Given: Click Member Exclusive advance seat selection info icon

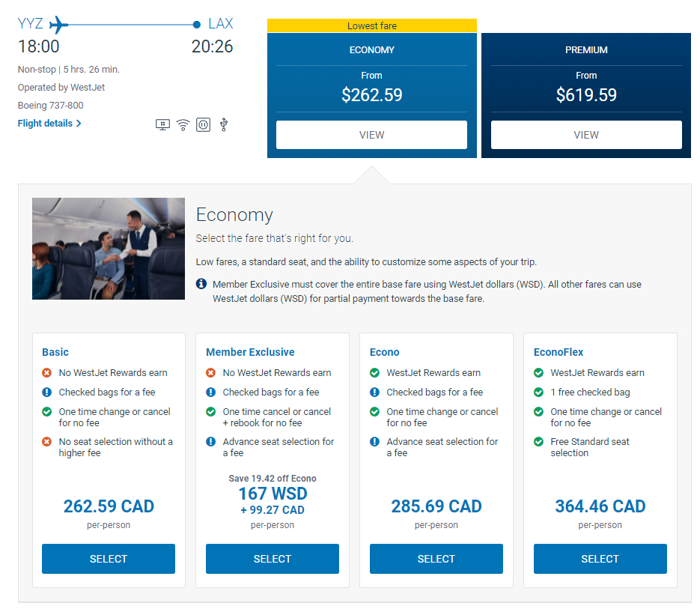Looking at the screenshot, I should tap(210, 442).
